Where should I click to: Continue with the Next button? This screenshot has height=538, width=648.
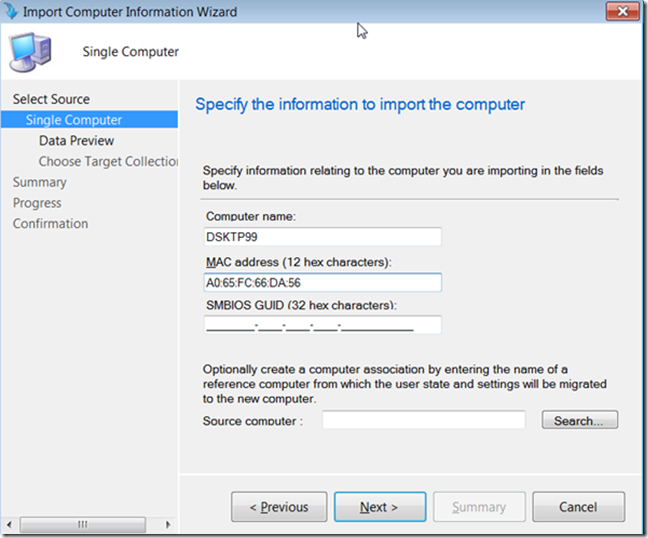coord(380,507)
